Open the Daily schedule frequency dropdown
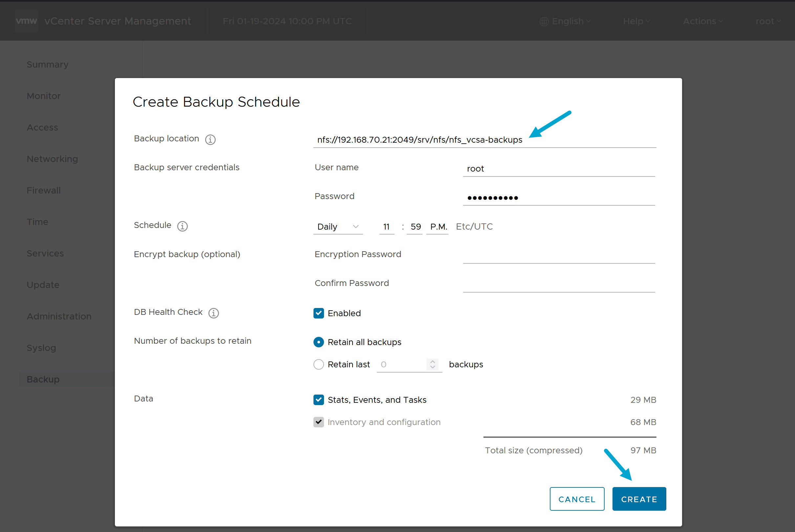The height and width of the screenshot is (532, 795). coord(338,227)
